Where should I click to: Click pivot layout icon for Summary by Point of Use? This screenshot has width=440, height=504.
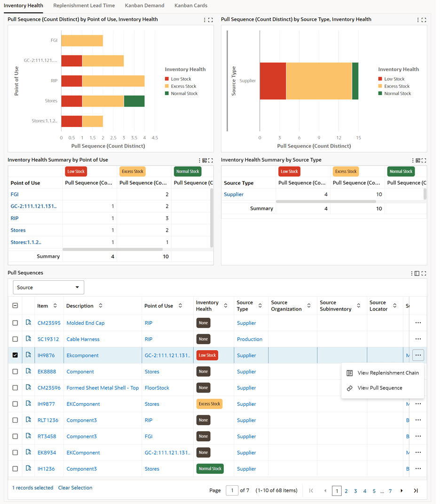click(x=204, y=160)
